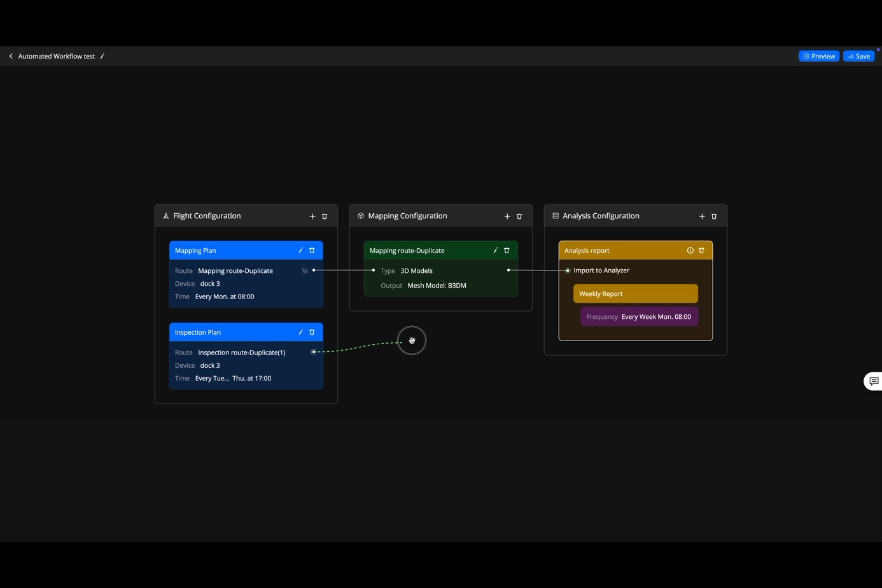This screenshot has height=588, width=882.
Task: Edit the Mapping route-Duplicate card
Action: (x=495, y=251)
